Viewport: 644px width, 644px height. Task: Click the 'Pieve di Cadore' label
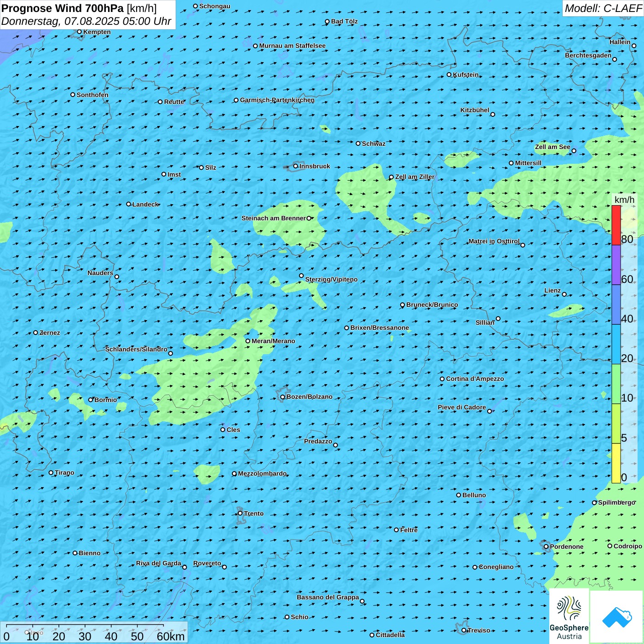(x=462, y=407)
